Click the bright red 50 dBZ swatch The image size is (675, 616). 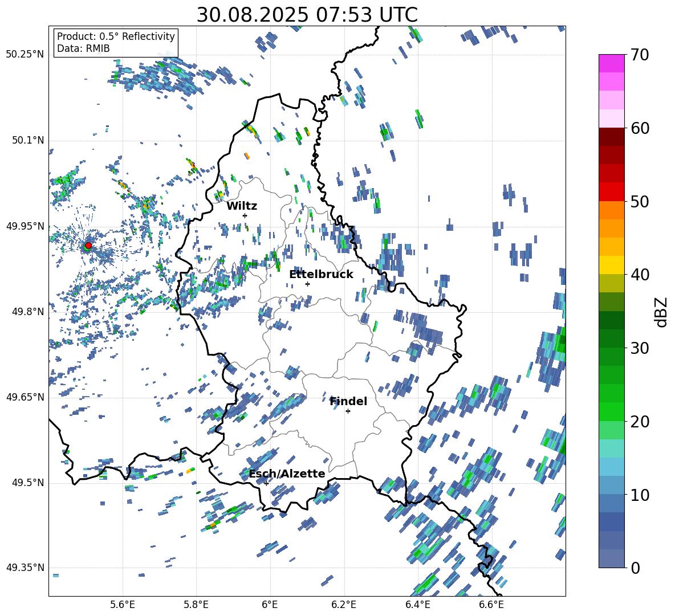(x=611, y=192)
